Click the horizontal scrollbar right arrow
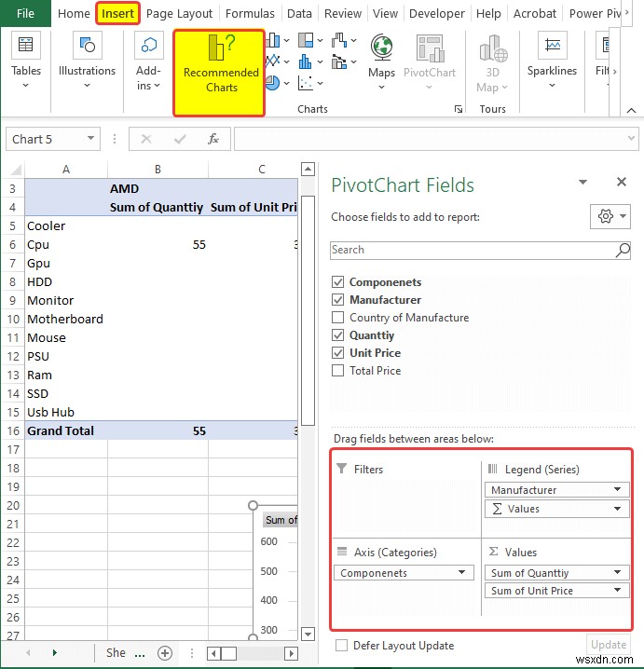Screen dimensions: 644x669 coord(291,653)
